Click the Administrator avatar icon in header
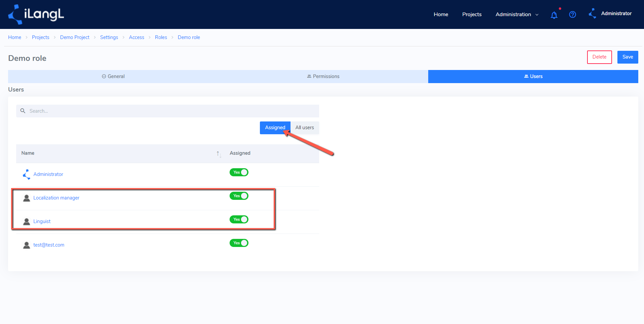644x324 pixels. pos(592,13)
